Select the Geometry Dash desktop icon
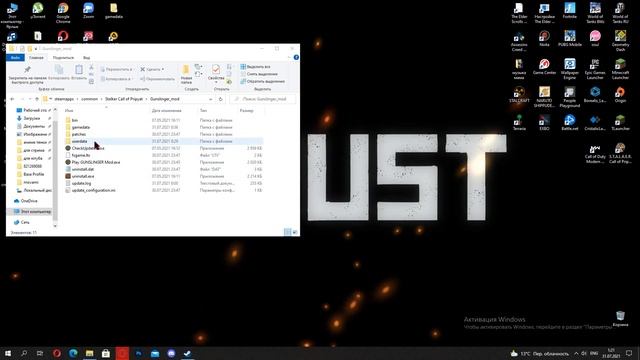The height and width of the screenshot is (360, 640). click(x=620, y=41)
